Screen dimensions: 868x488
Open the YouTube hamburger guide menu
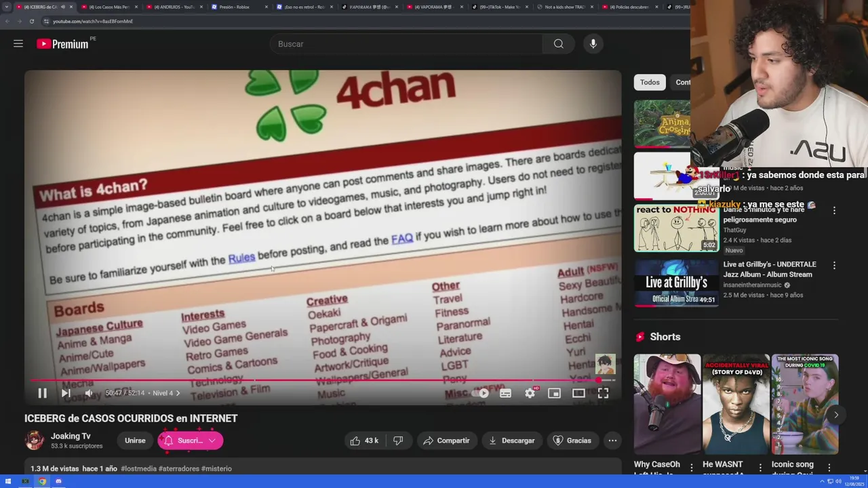click(18, 43)
